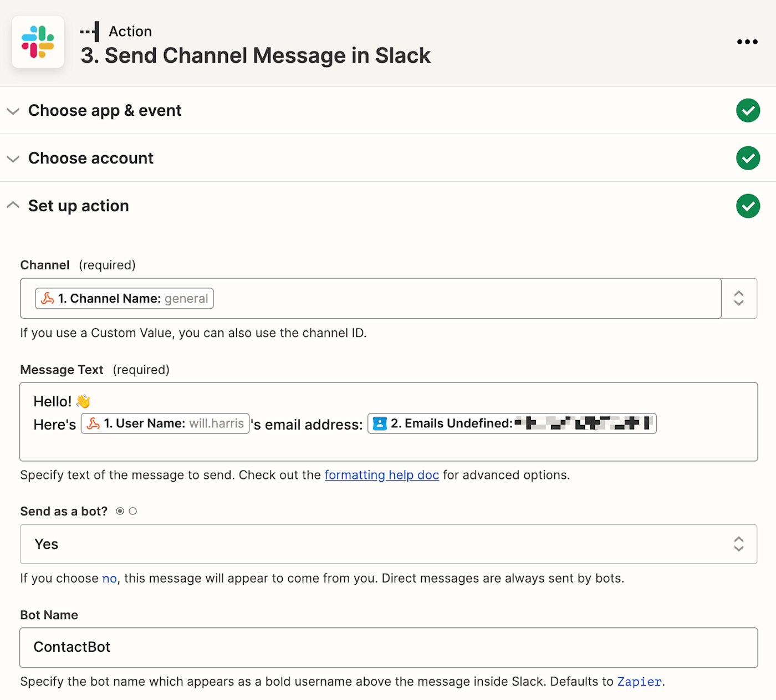This screenshot has height=700, width=776.
Task: Expand the Choose account section
Action: point(13,159)
